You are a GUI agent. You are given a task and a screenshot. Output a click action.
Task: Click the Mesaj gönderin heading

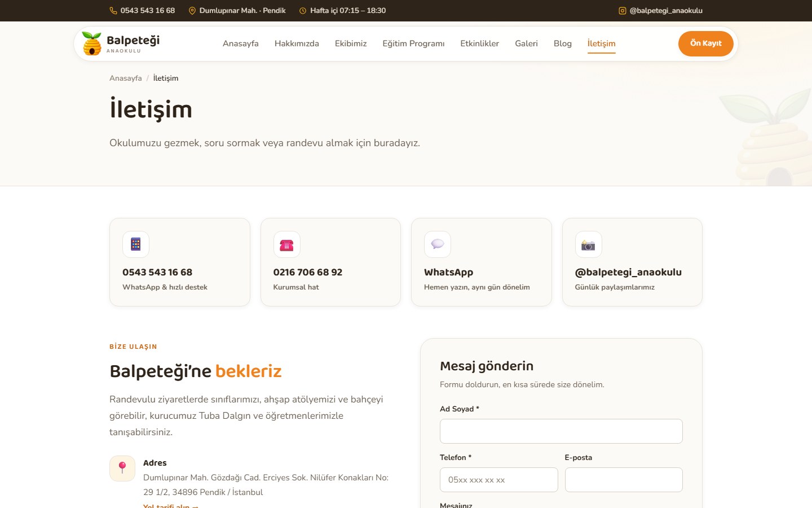[487, 366]
